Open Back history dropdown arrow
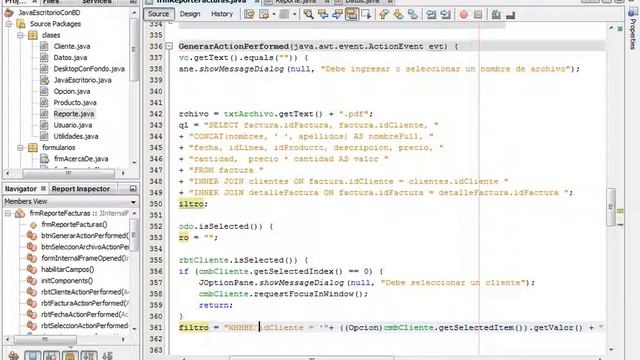This screenshot has width=640, height=360. point(274,15)
